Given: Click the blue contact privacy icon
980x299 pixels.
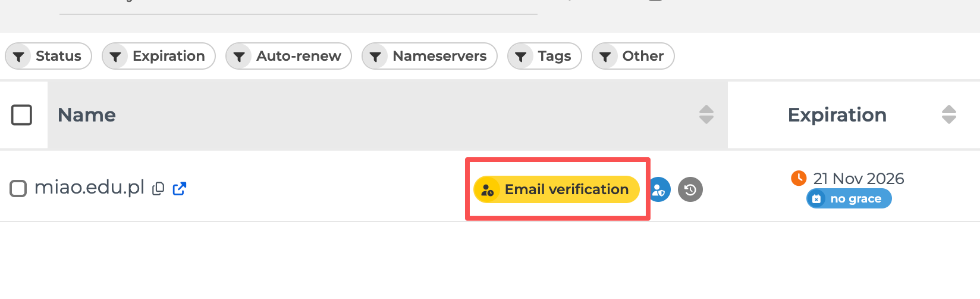Looking at the screenshot, I should coord(659,190).
